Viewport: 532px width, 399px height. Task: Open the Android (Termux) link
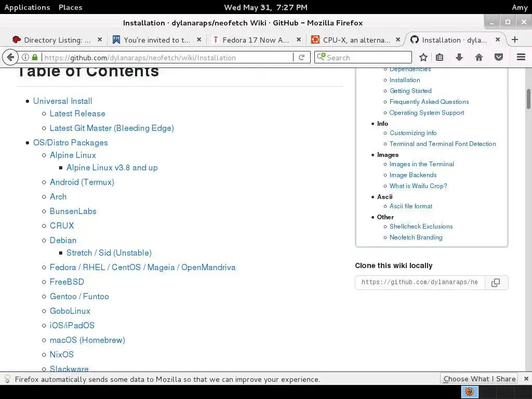82,182
